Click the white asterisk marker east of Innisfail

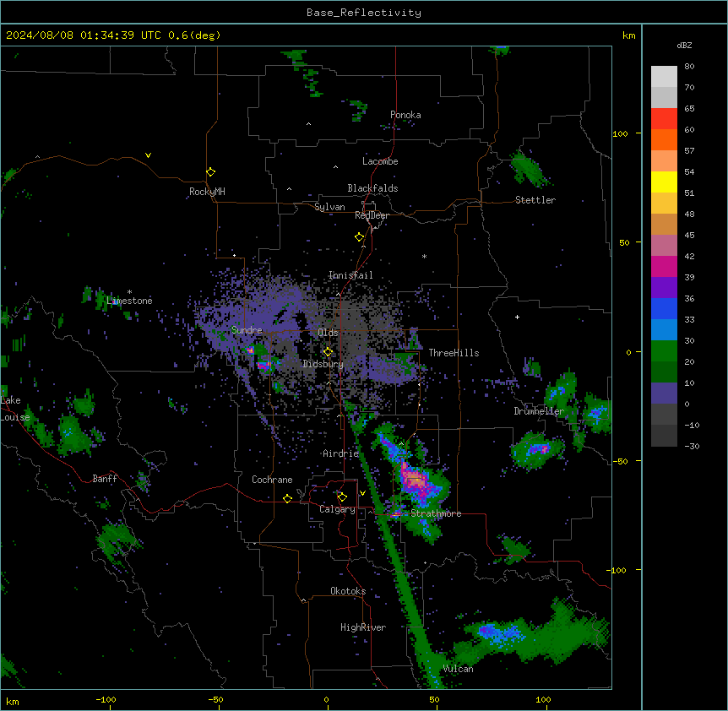click(x=424, y=256)
